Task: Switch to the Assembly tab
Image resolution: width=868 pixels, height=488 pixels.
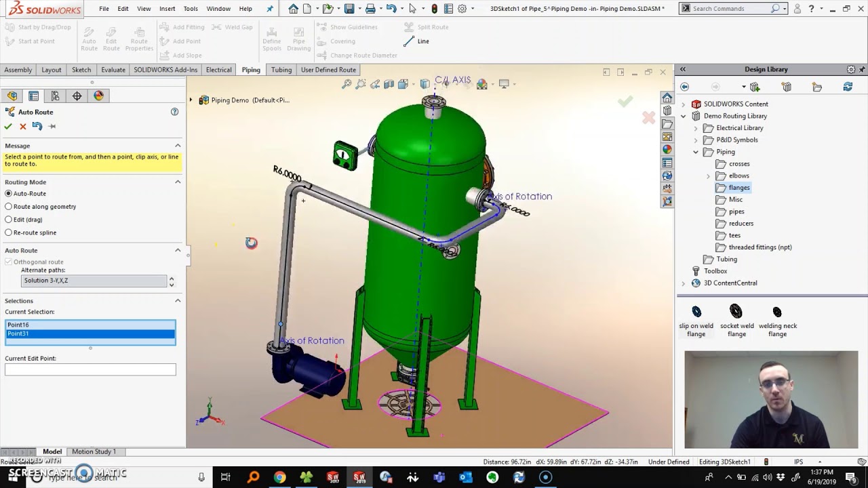Action: (x=18, y=70)
